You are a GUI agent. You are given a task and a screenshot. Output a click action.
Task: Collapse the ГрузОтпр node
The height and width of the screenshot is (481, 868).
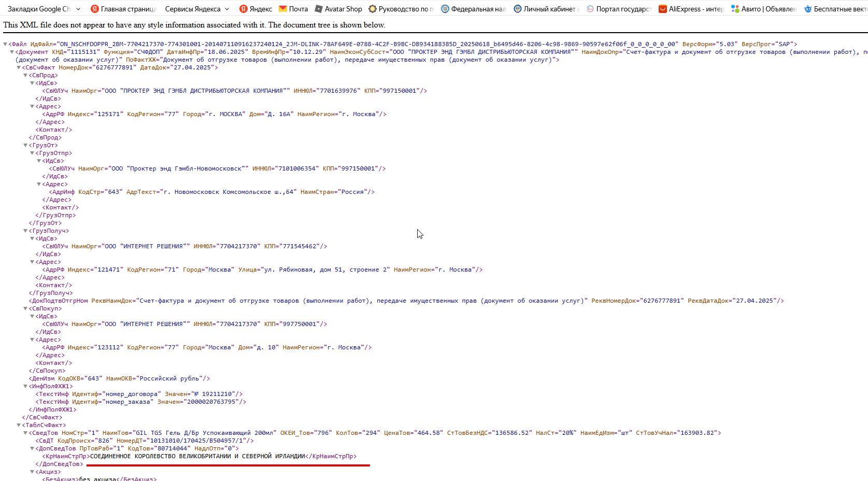32,153
